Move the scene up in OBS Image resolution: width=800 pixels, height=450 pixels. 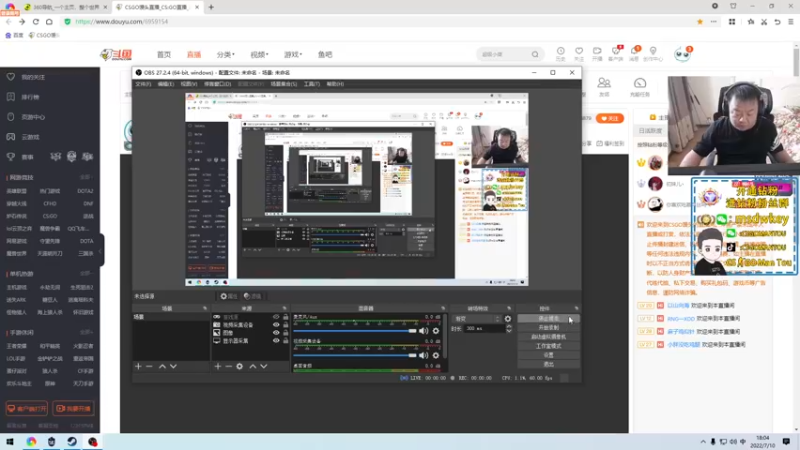[x=162, y=366]
